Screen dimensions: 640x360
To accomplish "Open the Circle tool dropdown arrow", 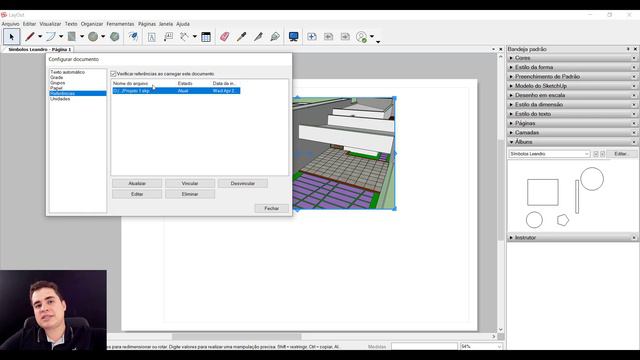I will [103, 37].
